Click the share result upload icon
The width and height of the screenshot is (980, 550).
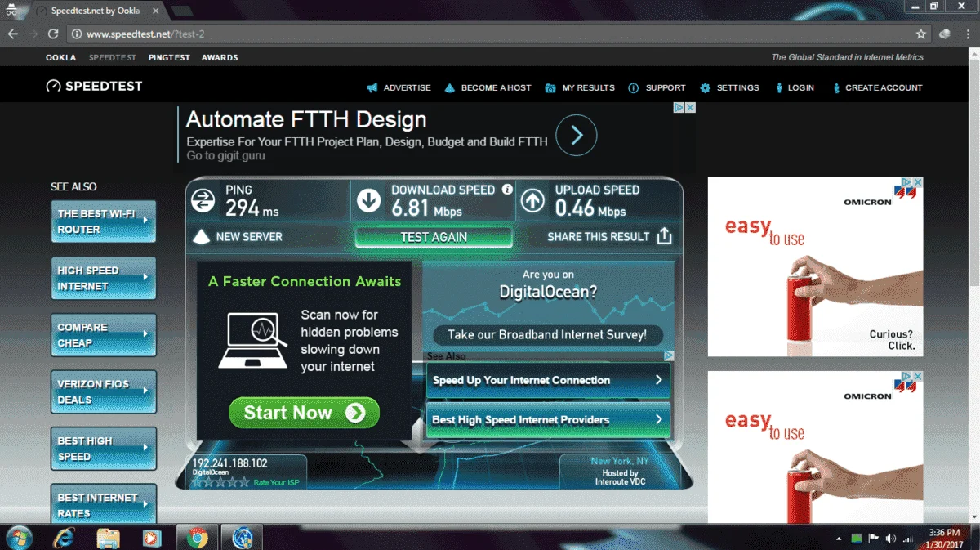(x=664, y=236)
